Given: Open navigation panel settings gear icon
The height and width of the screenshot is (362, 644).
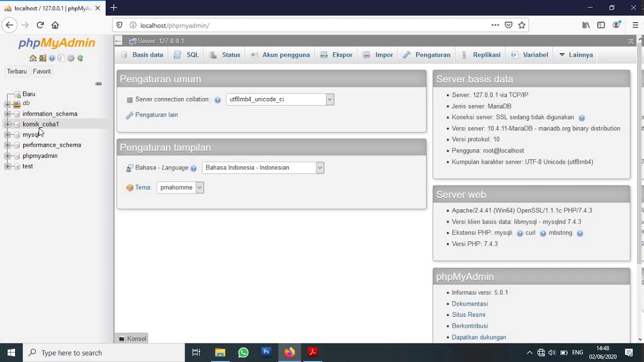Looking at the screenshot, I should pyautogui.click(x=71, y=58).
